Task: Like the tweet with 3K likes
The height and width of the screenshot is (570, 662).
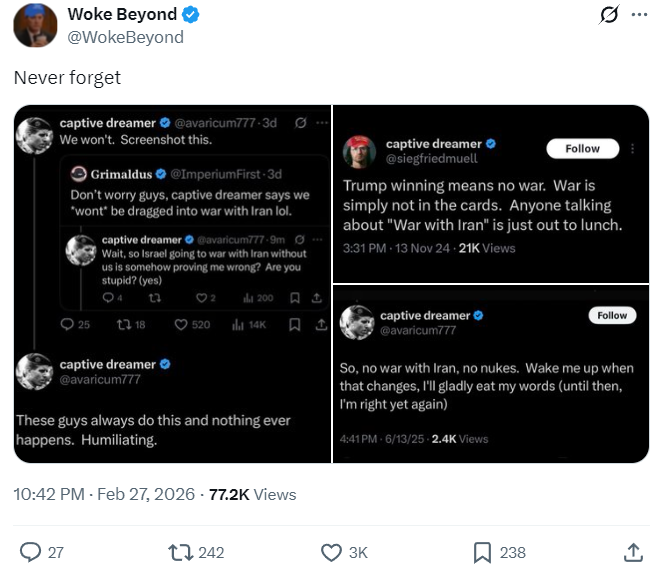Action: 331,552
